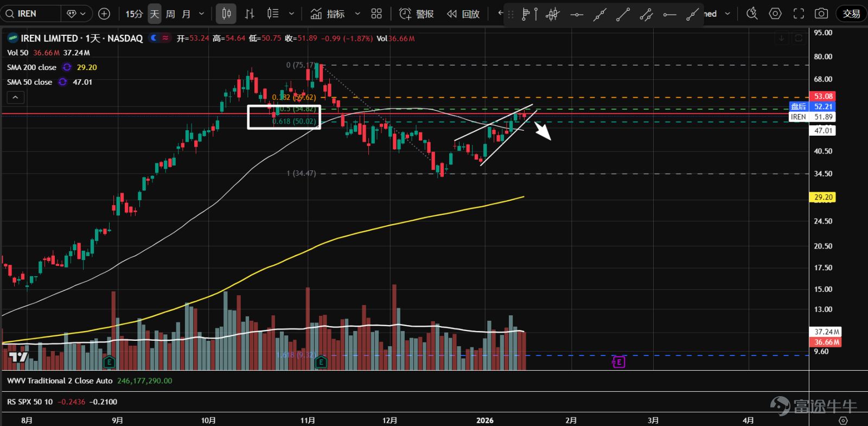
Task: Open the TradingView logo link
Action: 18,357
